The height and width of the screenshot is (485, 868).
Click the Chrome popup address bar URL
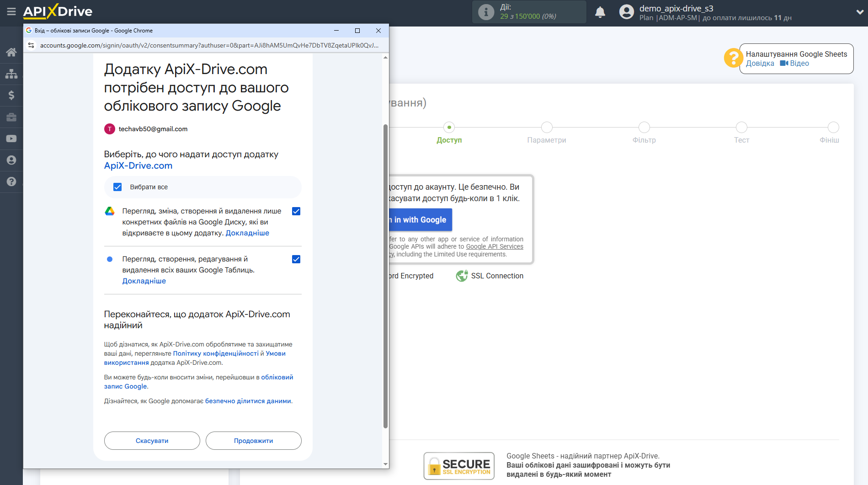coord(209,45)
